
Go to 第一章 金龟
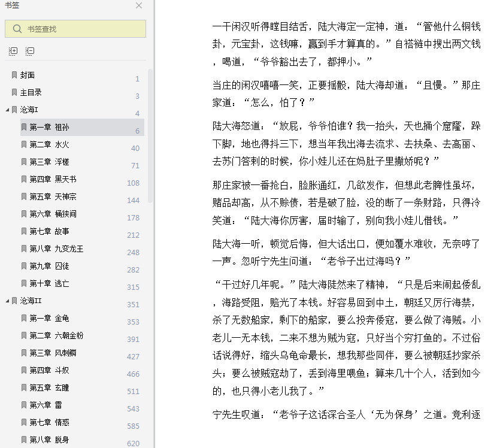click(x=49, y=318)
